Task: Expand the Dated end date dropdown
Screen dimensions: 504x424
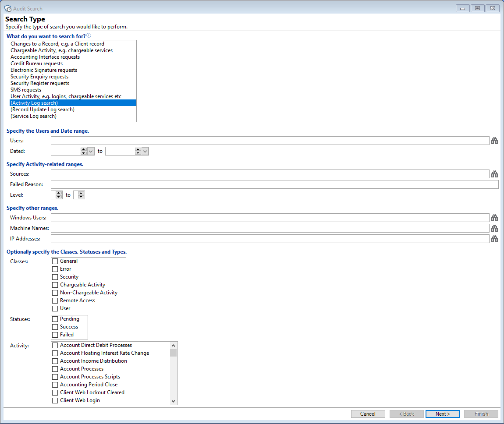Action: click(x=146, y=151)
